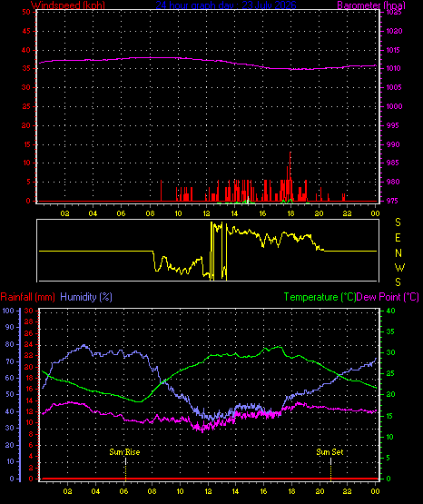Click the 50 windspeed scale value
This screenshot has height=504, width=423.
click(x=26, y=12)
